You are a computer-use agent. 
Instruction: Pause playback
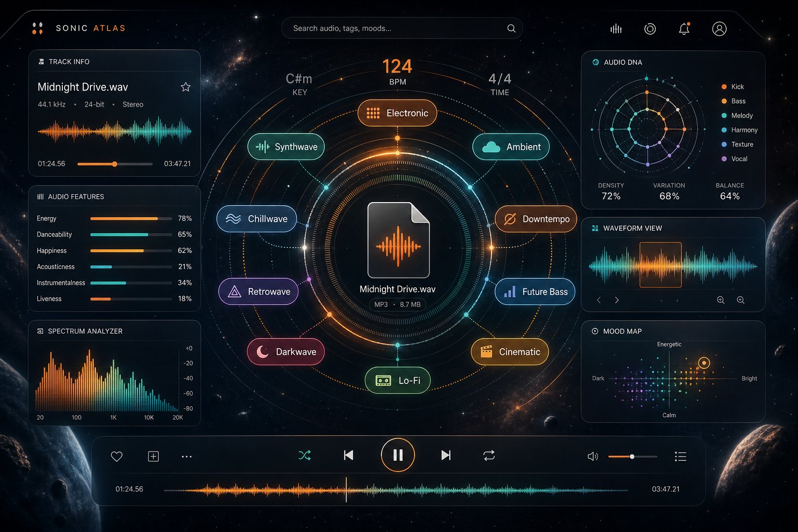point(397,455)
